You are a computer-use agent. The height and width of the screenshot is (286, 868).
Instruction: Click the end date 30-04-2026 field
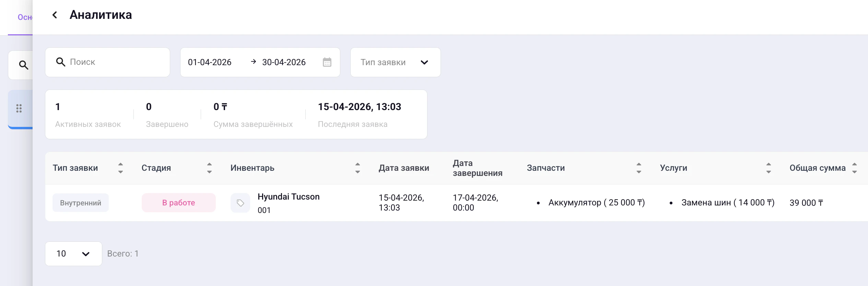tap(284, 62)
